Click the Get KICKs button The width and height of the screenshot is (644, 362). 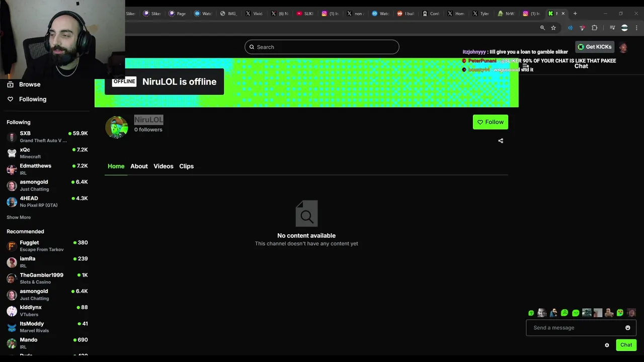[x=595, y=47]
